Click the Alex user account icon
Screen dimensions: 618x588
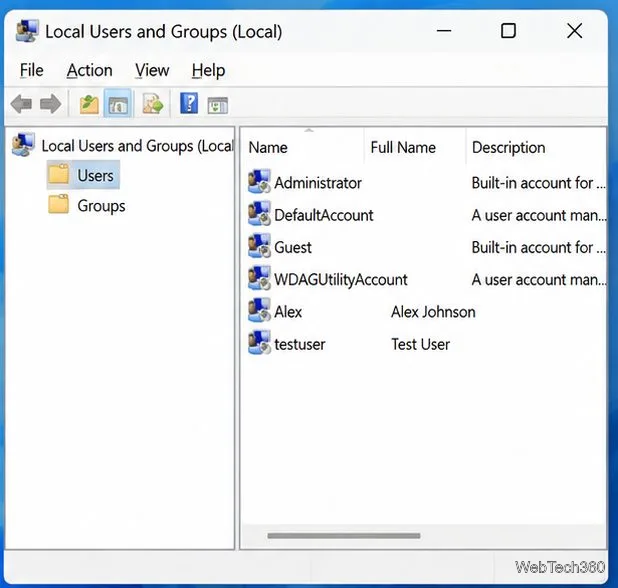coord(259,311)
